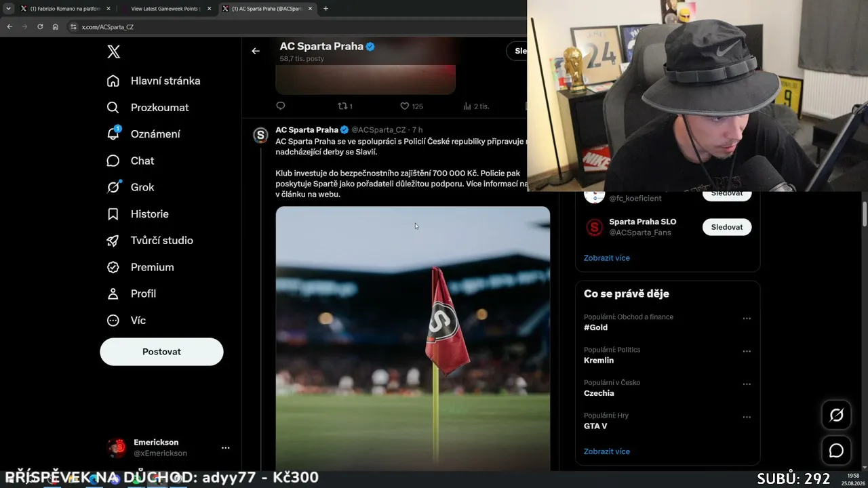
Task: Open options for #Gold trend
Action: tap(747, 319)
